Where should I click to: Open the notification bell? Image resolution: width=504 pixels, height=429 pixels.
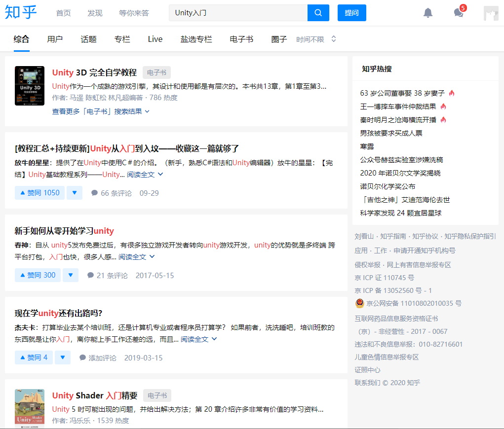(x=428, y=13)
